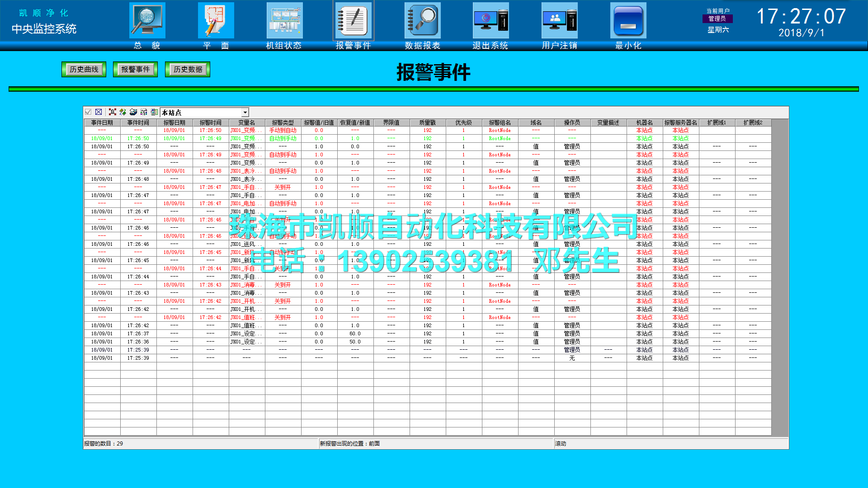Screen dimensions: 868x488
Task: Click the 优先级 column header
Action: [x=464, y=122]
